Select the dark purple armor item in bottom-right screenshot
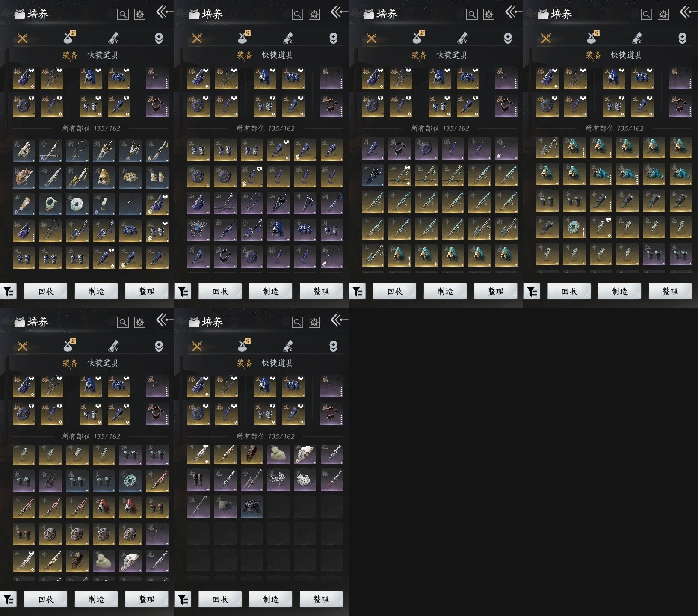 click(x=252, y=506)
